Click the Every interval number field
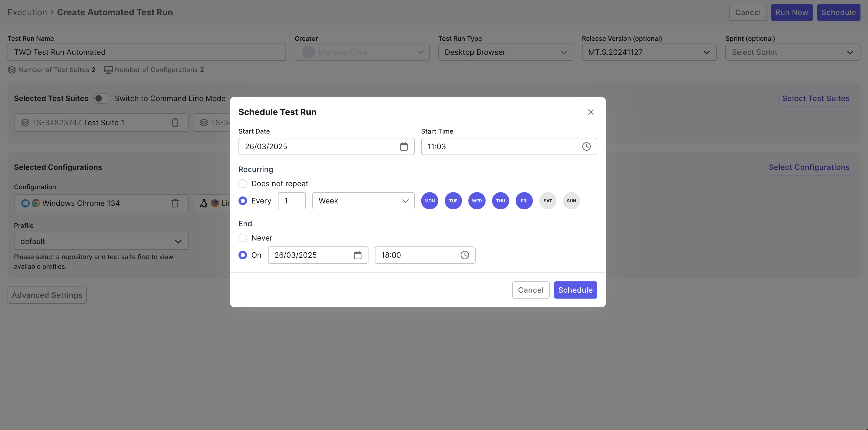 pos(292,201)
